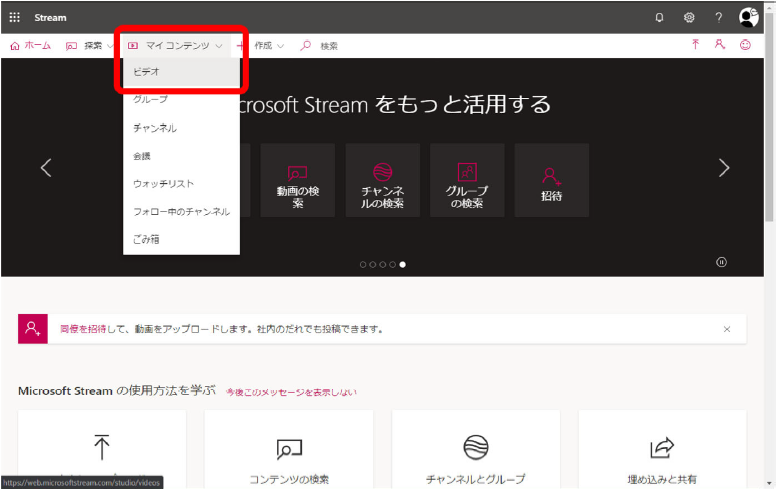Click the search magnifier icon

305,46
